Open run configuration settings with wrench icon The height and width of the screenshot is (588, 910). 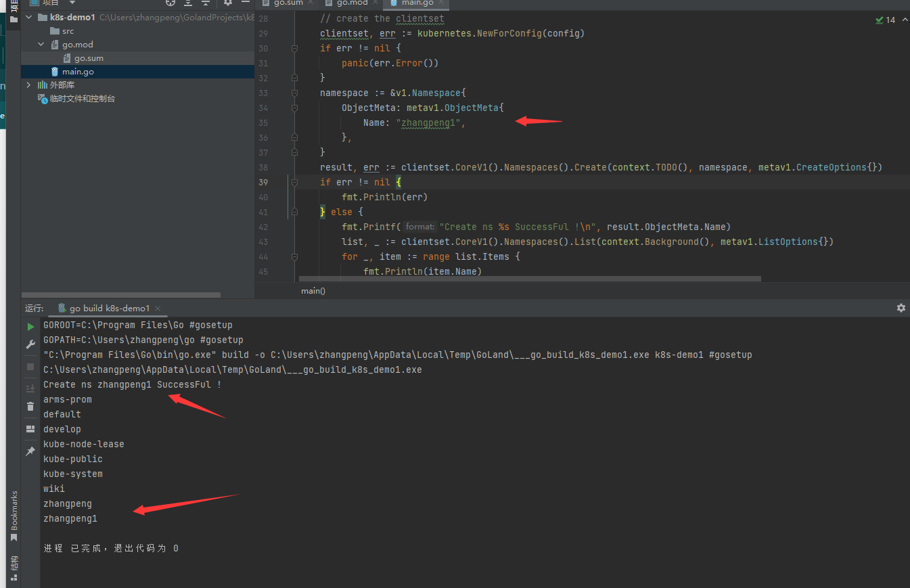(30, 344)
